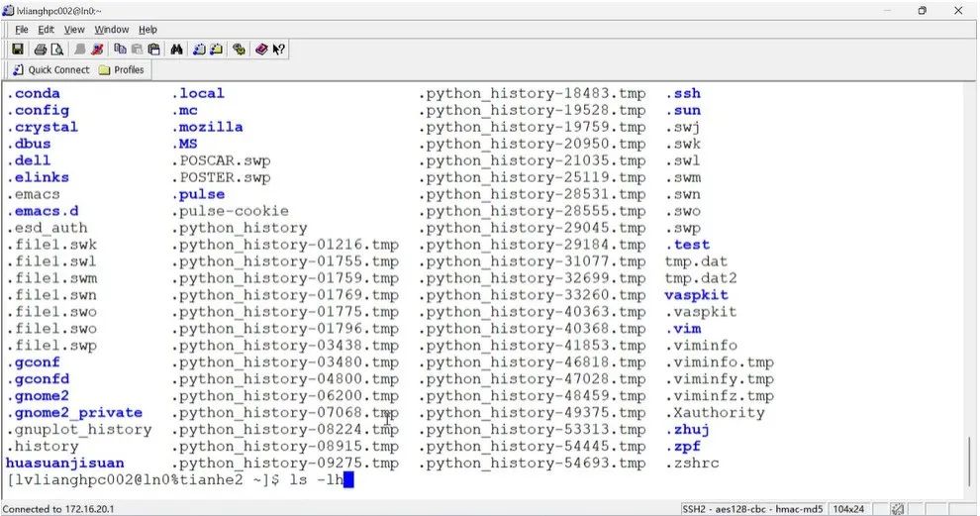This screenshot has width=980, height=516.
Task: Click the '.zhuj' directory name
Action: pyautogui.click(x=688, y=430)
